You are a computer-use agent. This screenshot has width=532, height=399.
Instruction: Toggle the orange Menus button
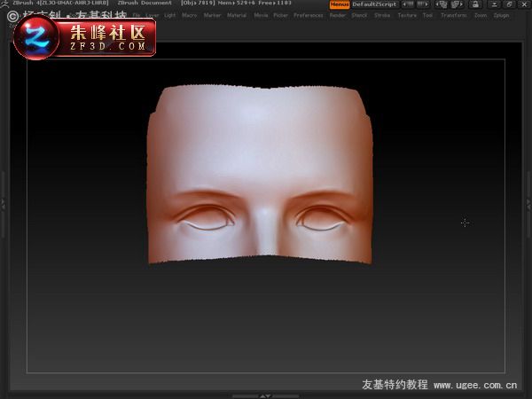coord(340,4)
